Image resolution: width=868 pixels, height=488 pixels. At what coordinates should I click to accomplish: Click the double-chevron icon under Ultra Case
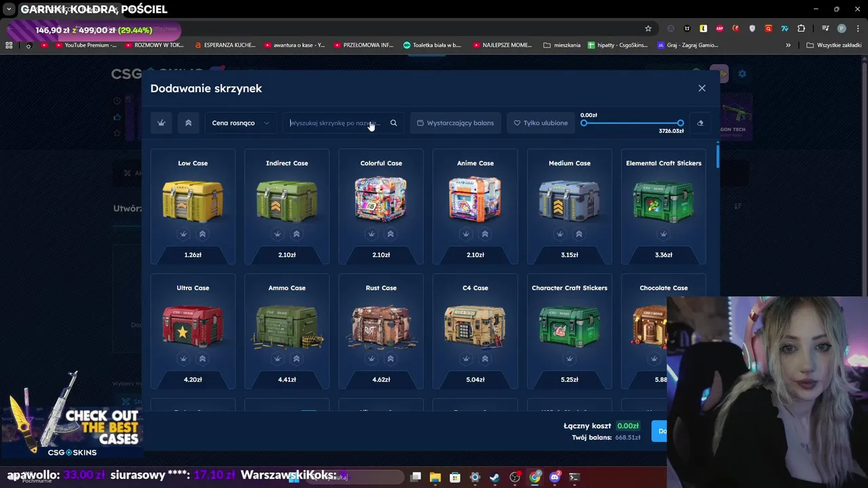pyautogui.click(x=202, y=359)
